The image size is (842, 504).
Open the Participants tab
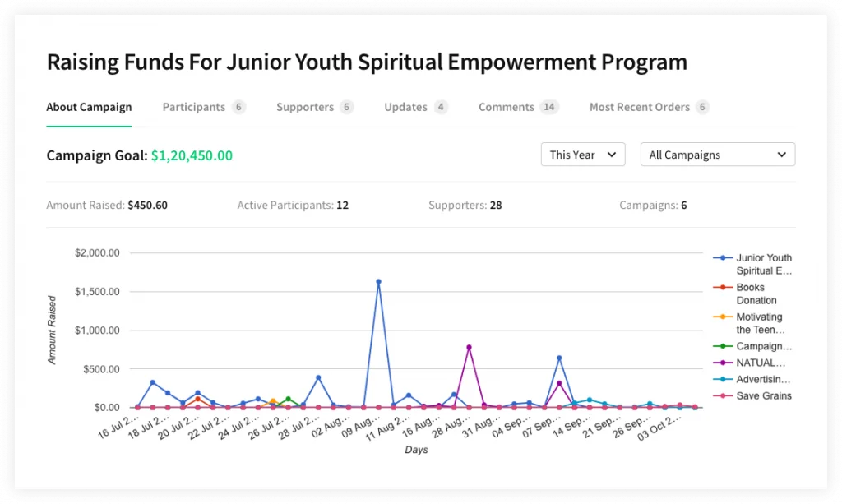194,107
